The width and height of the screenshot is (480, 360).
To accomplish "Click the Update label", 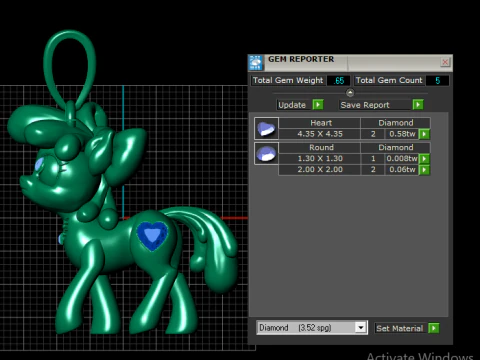I will click(x=292, y=105).
